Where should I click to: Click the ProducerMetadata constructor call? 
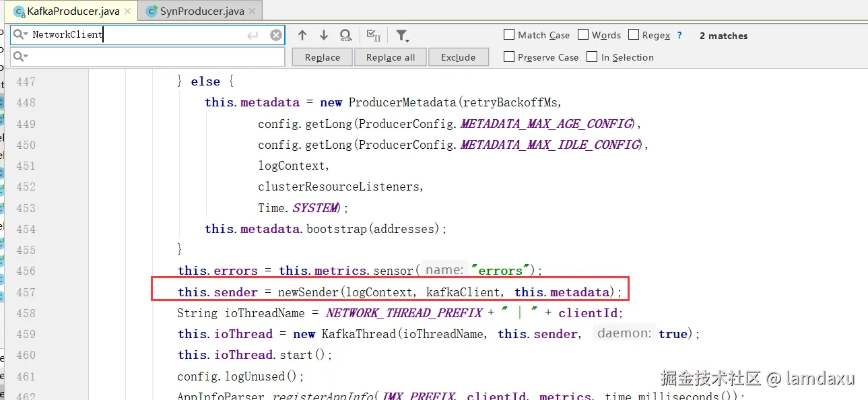(403, 102)
